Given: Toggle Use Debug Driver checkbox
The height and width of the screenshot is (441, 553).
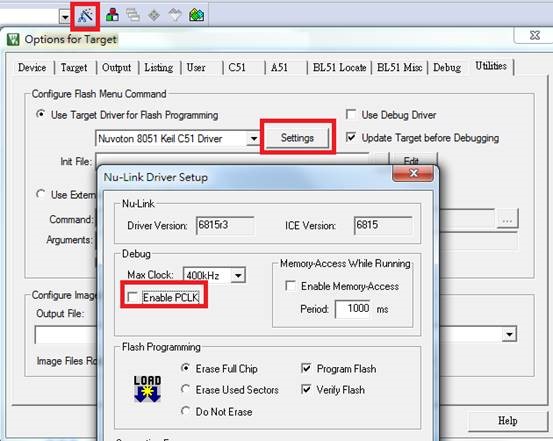Looking at the screenshot, I should tap(351, 114).
